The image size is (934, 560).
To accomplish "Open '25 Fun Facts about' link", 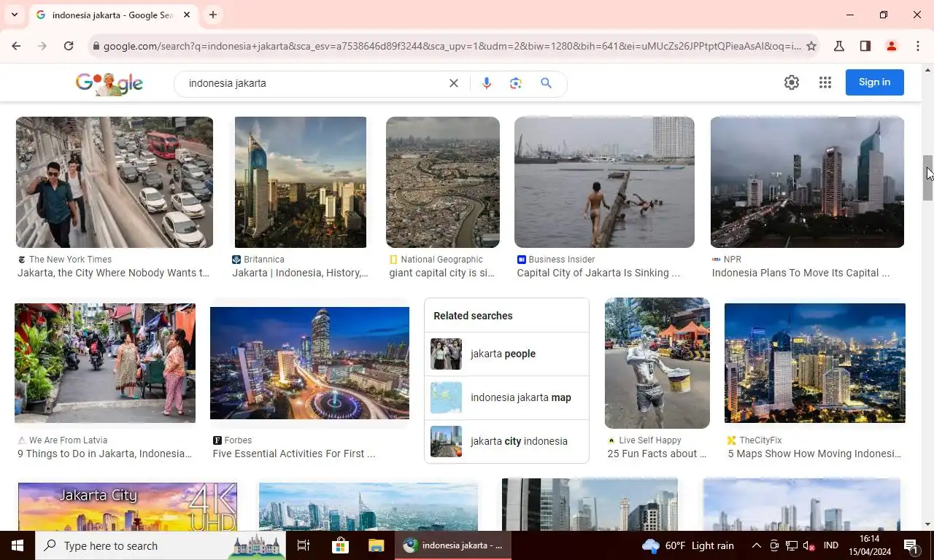I will [657, 454].
